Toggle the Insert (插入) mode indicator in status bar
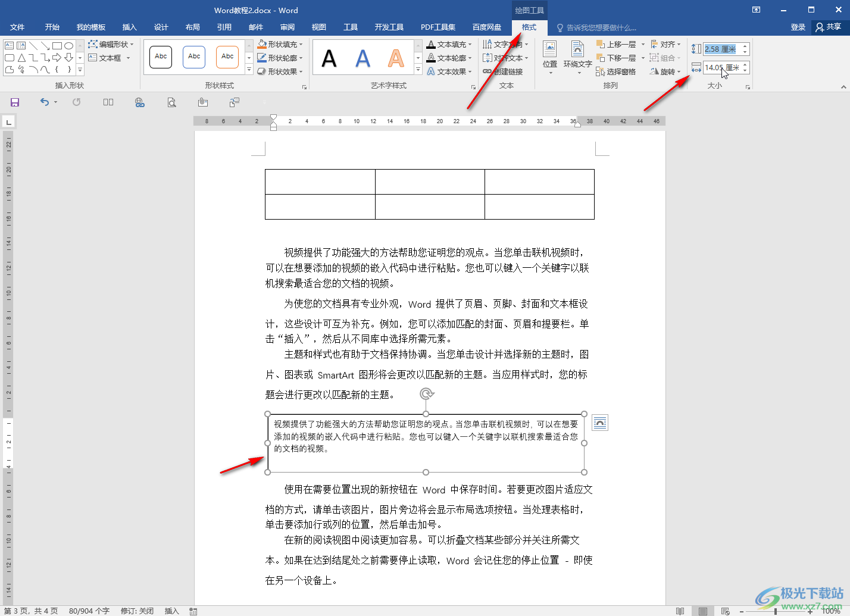This screenshot has width=850, height=616. click(x=172, y=611)
